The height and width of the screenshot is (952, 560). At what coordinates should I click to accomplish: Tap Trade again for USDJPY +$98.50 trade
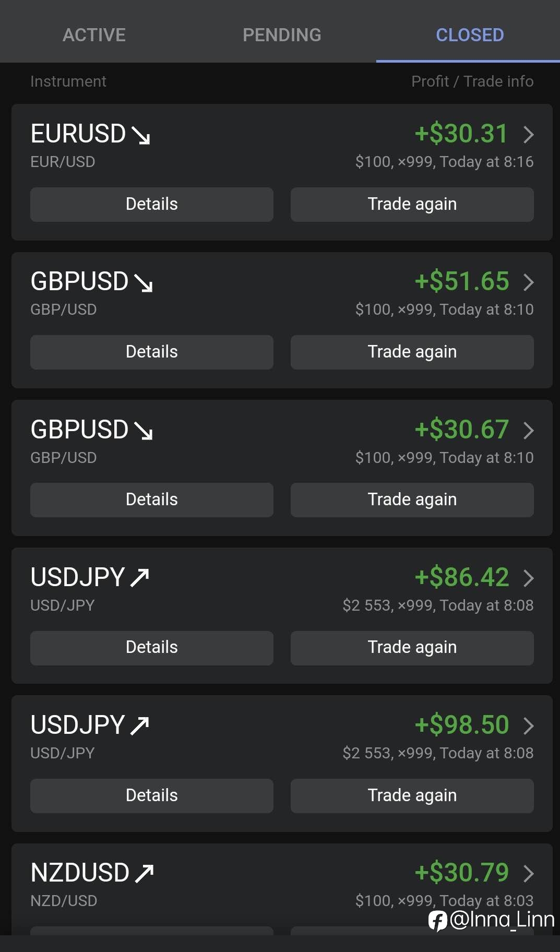[x=412, y=795]
